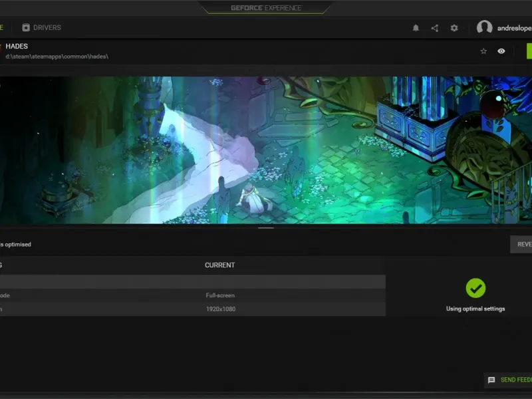The image size is (532, 399).
Task: Click the "Using optimal settings" text
Action: [x=475, y=309]
